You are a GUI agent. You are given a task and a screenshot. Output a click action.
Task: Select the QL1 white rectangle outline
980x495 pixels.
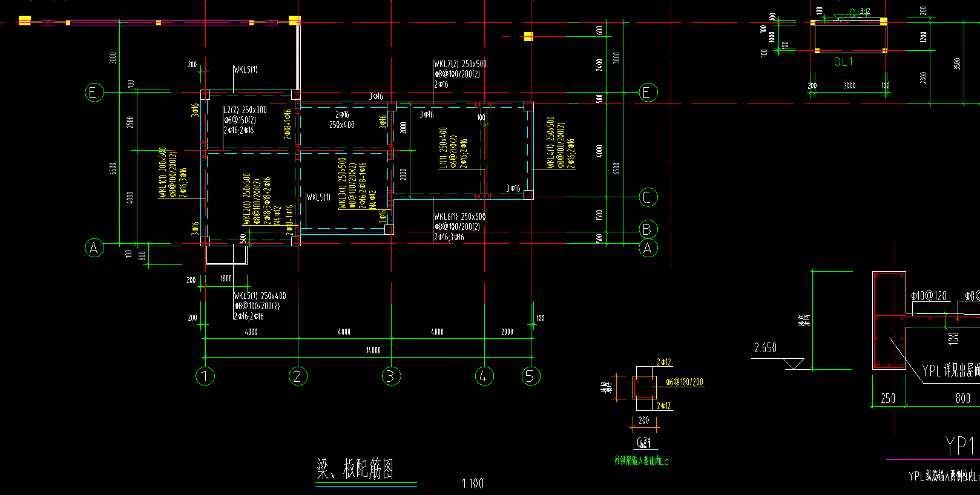point(850,38)
